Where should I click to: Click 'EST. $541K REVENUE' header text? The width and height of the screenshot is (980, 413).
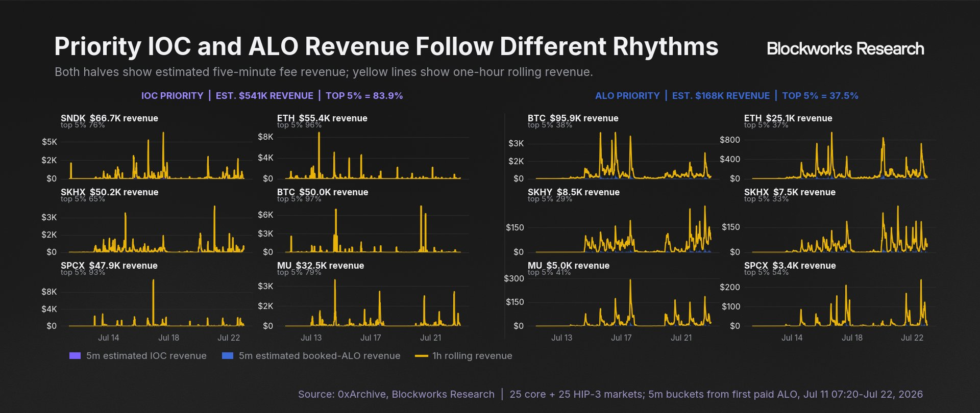[x=264, y=96]
